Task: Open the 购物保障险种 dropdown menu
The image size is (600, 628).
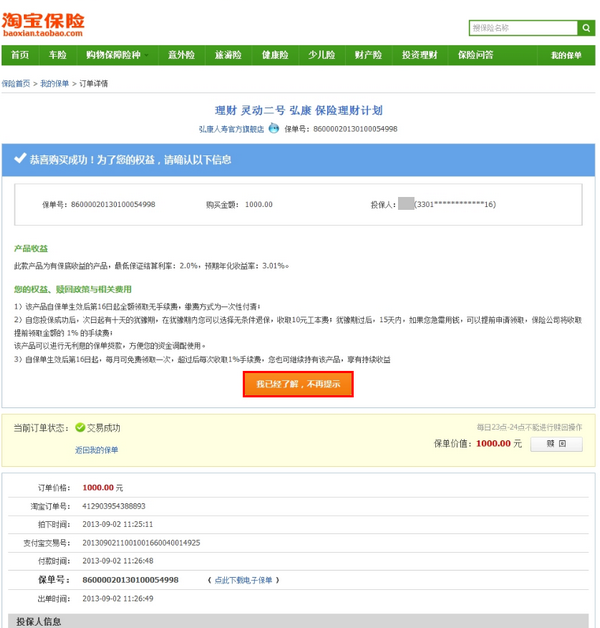Action: [118, 55]
